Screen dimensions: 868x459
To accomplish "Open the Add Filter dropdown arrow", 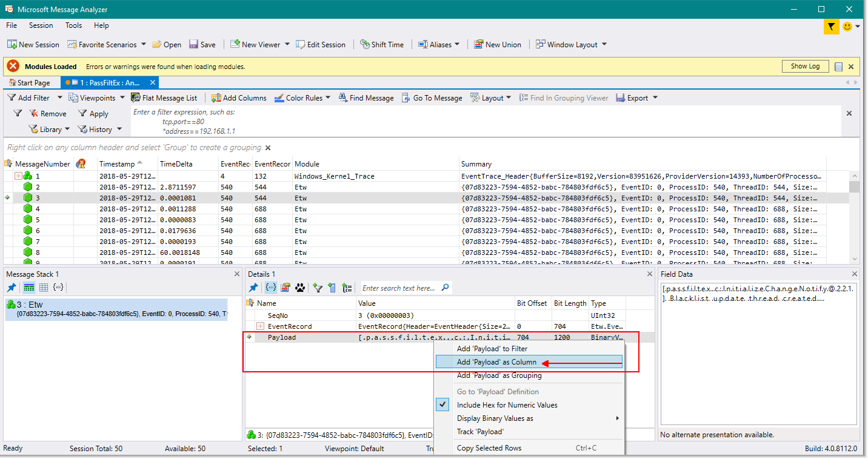I will tap(60, 97).
